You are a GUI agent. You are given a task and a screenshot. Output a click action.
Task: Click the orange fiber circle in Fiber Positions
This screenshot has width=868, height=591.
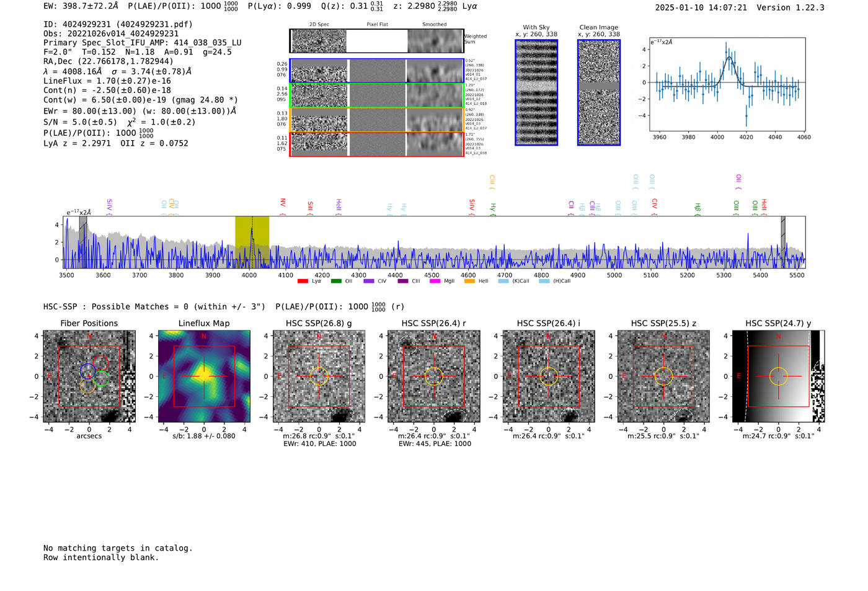(x=87, y=386)
